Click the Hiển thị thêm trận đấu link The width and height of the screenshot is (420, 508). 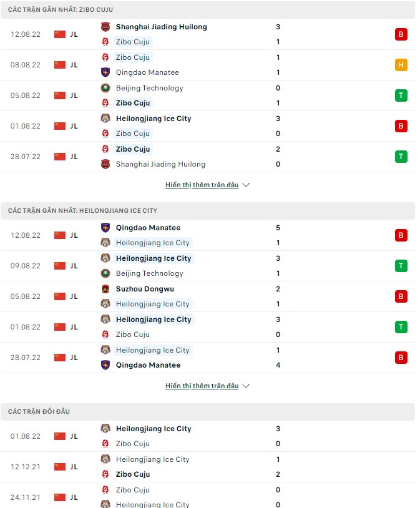click(203, 185)
